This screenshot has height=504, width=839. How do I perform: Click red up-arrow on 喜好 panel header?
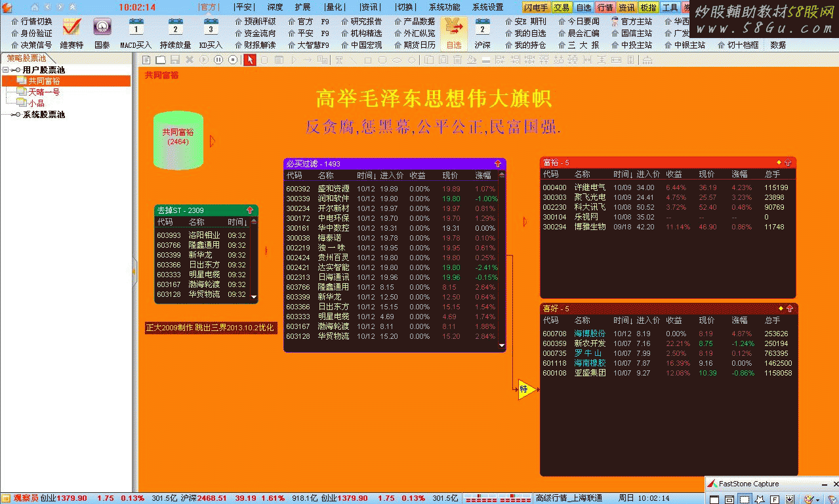point(789,308)
